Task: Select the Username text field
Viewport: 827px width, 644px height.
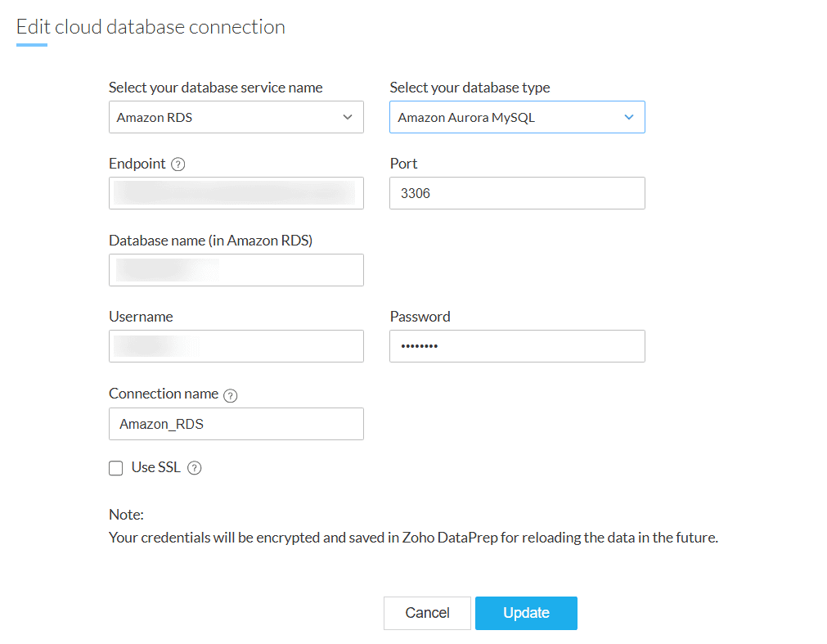Action: [236, 346]
